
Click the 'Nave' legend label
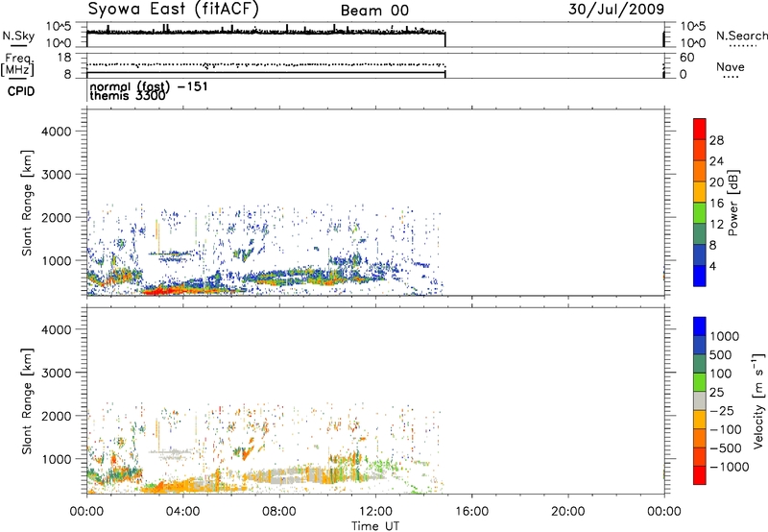[731, 66]
